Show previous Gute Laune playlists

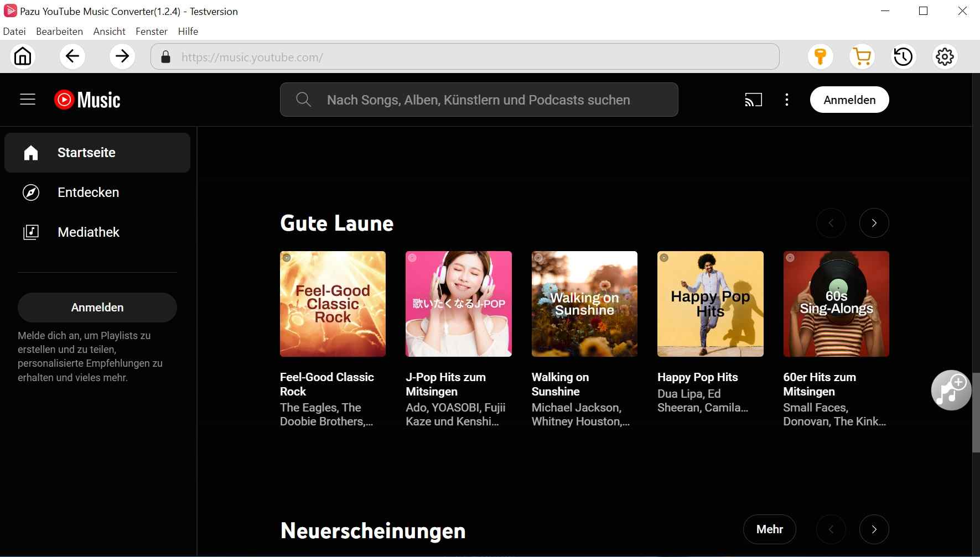831,223
